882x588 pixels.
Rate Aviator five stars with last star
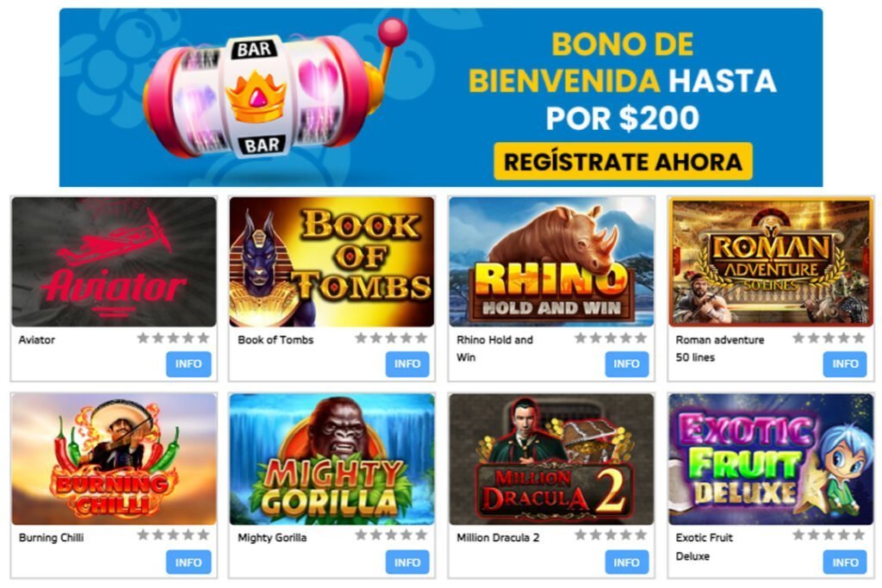pos(203,337)
